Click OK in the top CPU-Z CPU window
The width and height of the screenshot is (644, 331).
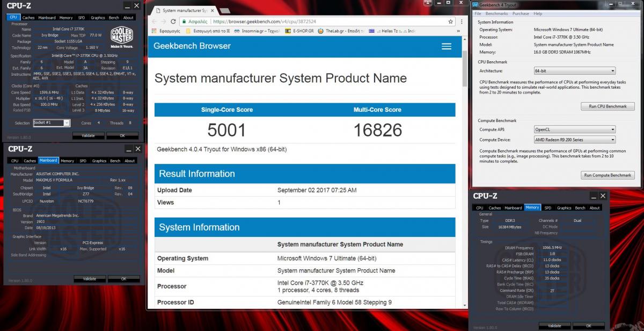122,136
